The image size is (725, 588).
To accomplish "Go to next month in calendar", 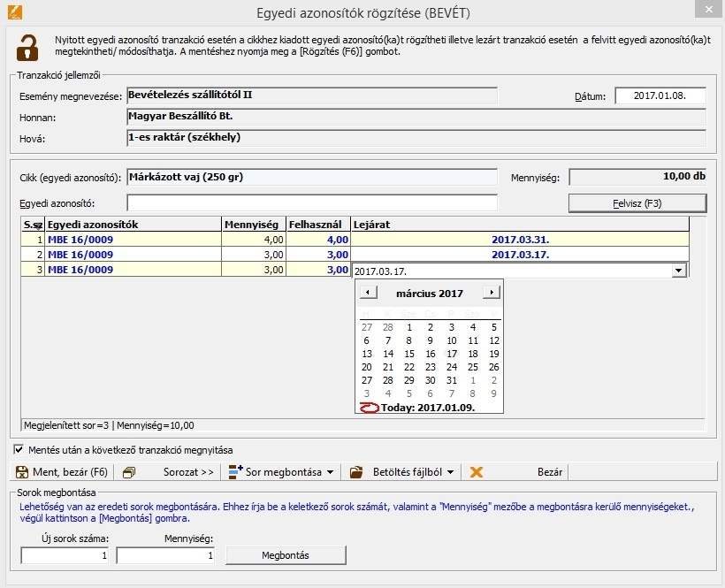I will (491, 293).
